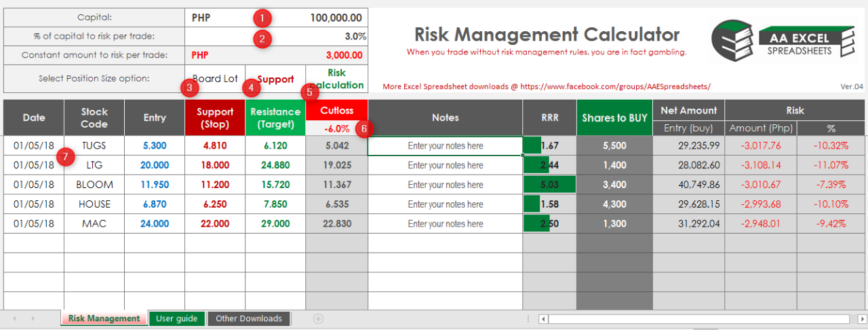Select the Board Lot position size option
868x330 pixels.
point(215,79)
